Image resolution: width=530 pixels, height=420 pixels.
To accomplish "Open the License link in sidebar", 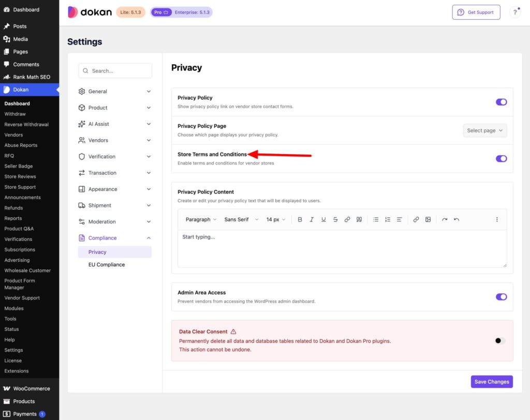I will (13, 361).
